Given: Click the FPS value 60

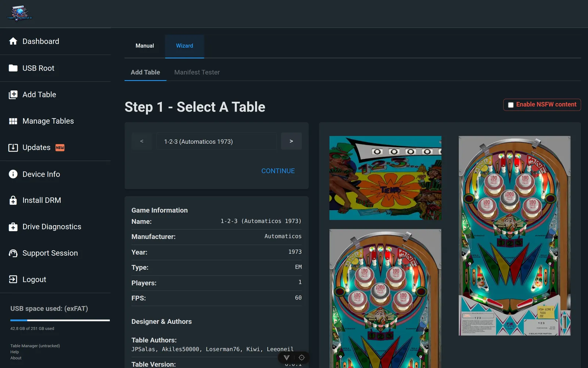Looking at the screenshot, I should pos(298,298).
